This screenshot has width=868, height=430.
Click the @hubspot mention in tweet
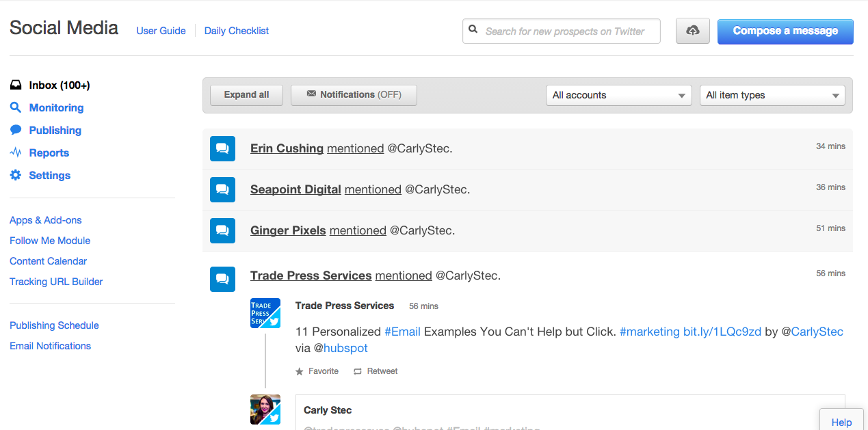coord(341,348)
